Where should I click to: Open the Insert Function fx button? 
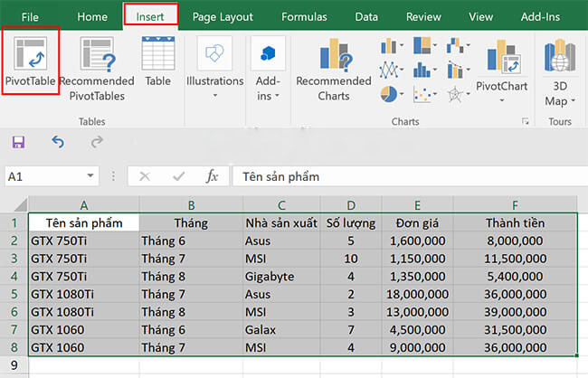pos(212,176)
